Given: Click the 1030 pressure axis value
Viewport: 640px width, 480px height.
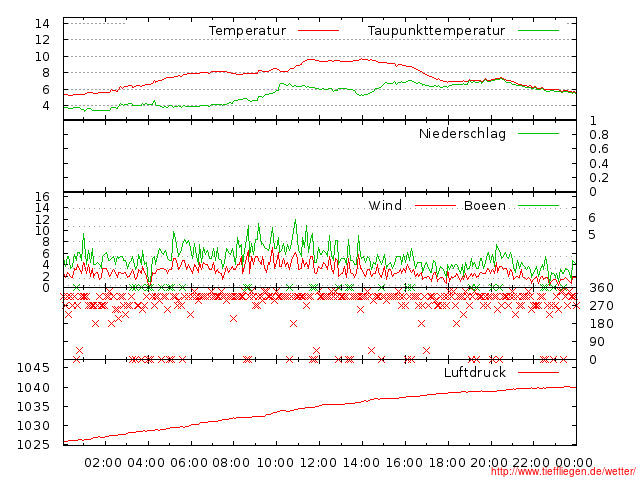Looking at the screenshot, I should pos(33,426).
